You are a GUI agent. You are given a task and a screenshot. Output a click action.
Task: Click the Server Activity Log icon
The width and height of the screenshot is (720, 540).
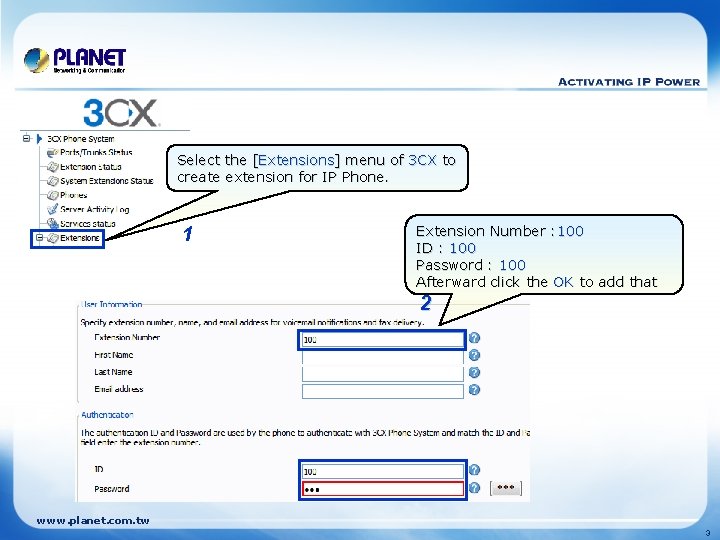(x=52, y=209)
